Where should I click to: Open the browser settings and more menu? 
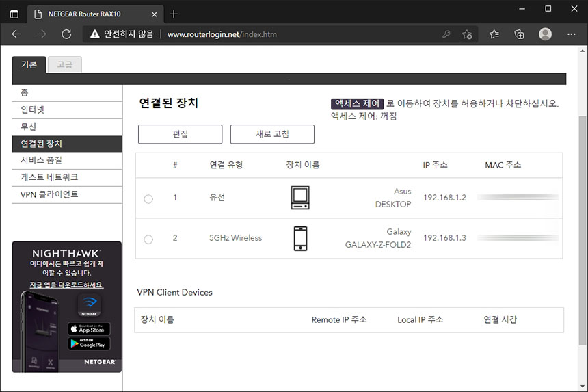571,34
